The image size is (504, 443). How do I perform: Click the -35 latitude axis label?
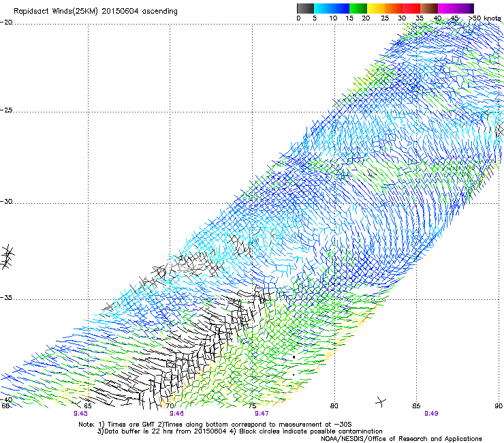click(x=6, y=298)
